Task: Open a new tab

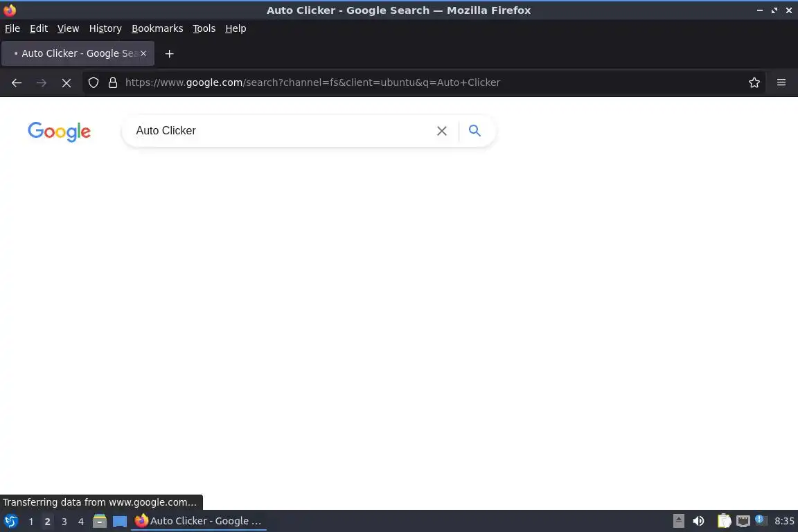Action: 170,53
